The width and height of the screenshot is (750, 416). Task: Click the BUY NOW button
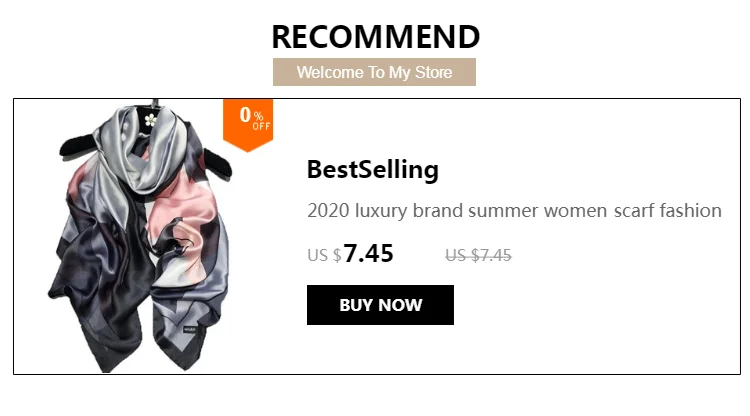(x=380, y=305)
